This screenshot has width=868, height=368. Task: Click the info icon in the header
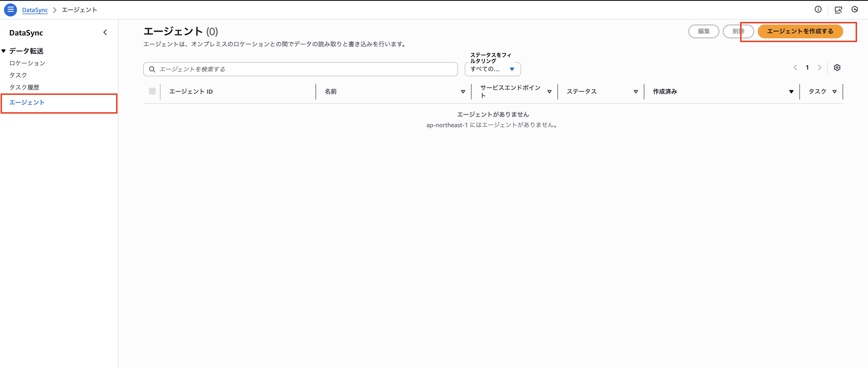point(818,10)
